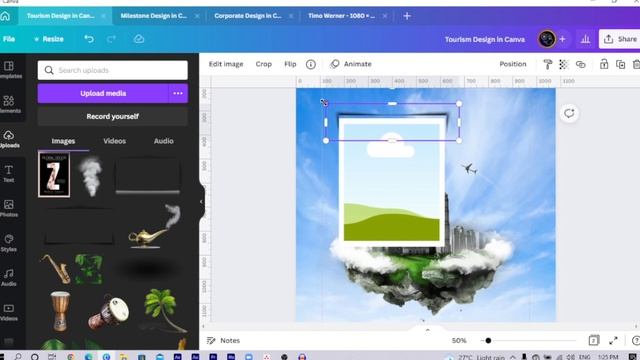Check cloud save status icon
Image resolution: width=640 pixels, height=360 pixels.
[139, 39]
